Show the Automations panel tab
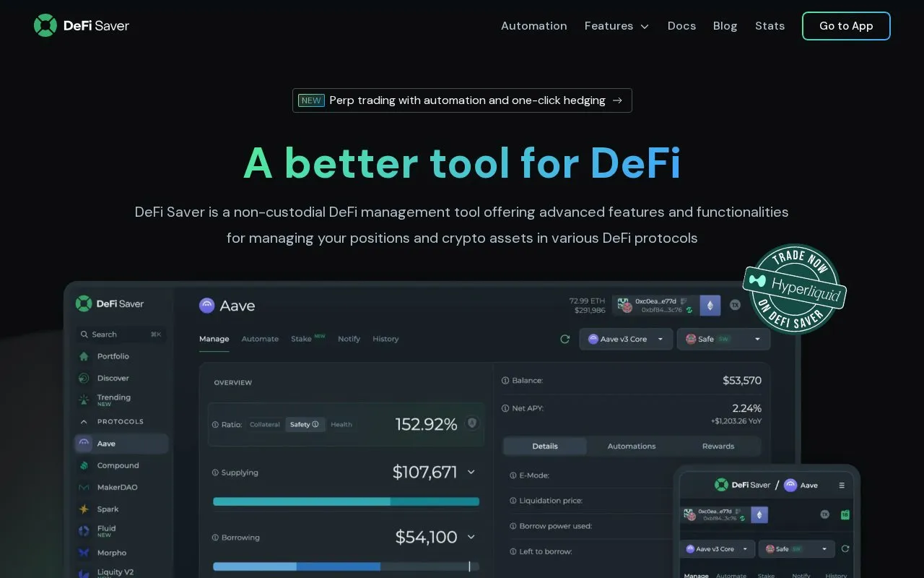924x578 pixels. tap(632, 446)
